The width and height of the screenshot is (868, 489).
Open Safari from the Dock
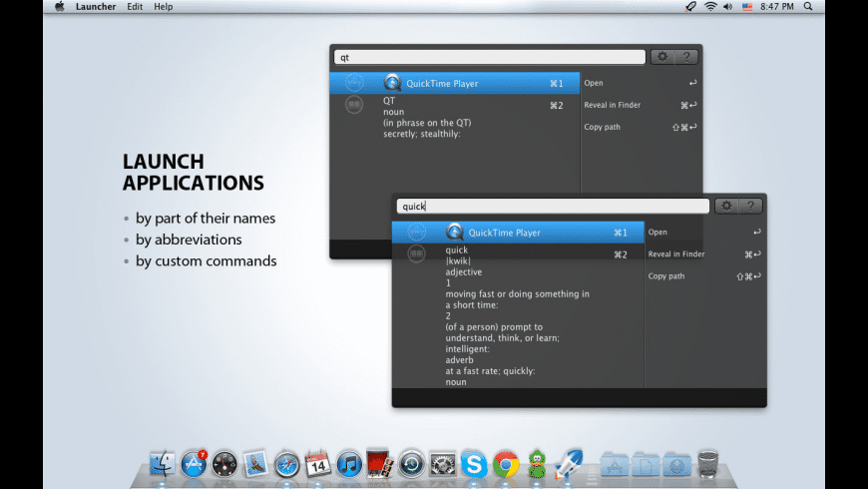pos(286,465)
